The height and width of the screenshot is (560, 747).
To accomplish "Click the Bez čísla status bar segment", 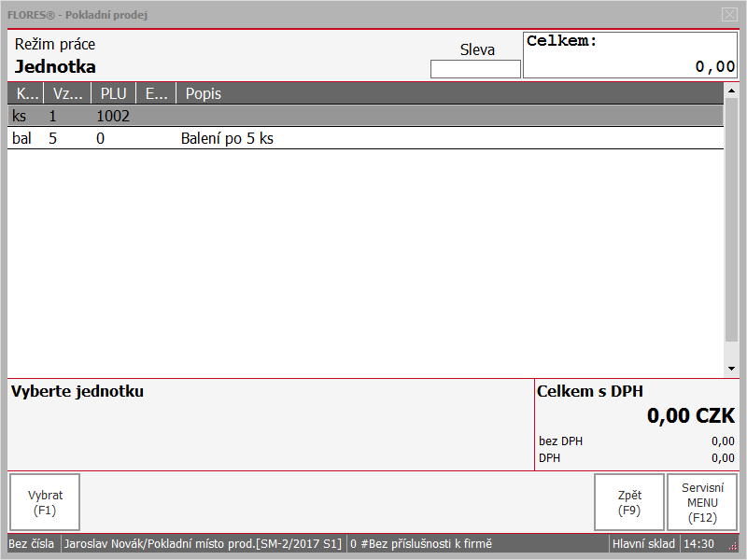I will 32,544.
